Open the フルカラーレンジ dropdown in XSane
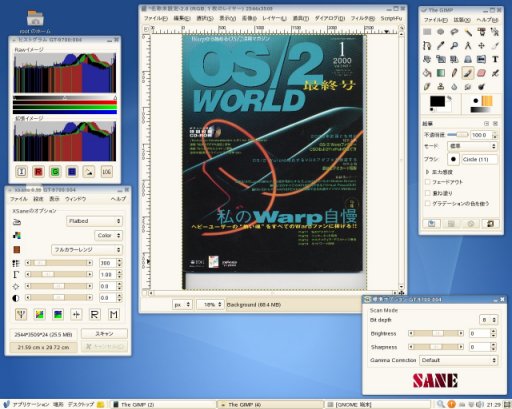The image size is (512, 409). (x=87, y=250)
